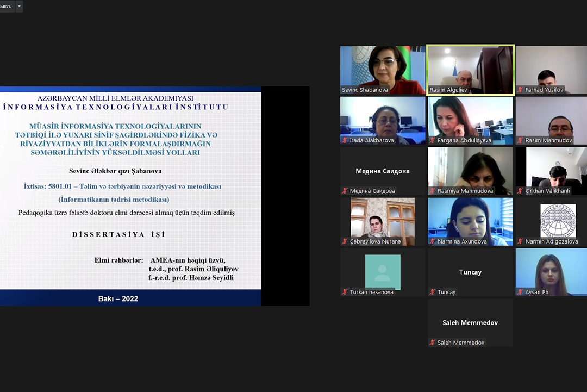Click muted mic icon beside Медина Саидова label
The height and width of the screenshot is (392, 587).
click(x=345, y=191)
